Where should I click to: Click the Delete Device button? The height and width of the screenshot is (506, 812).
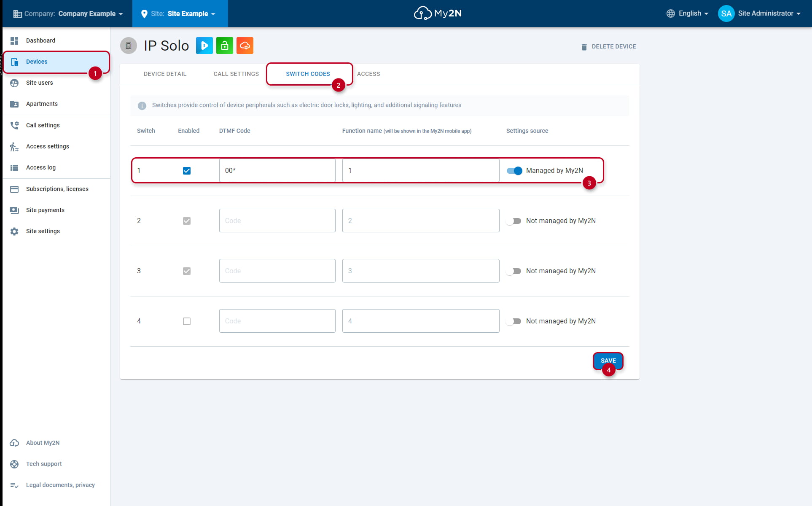[x=608, y=47]
